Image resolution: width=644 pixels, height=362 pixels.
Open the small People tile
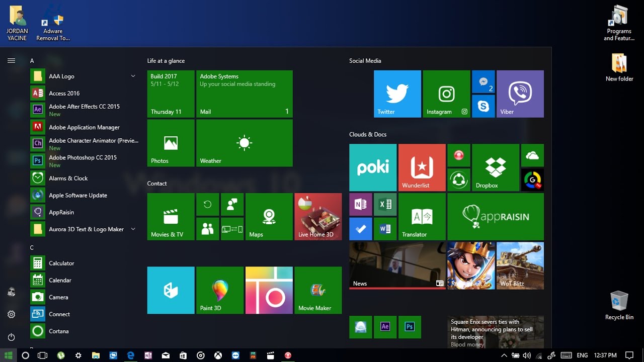[207, 229]
